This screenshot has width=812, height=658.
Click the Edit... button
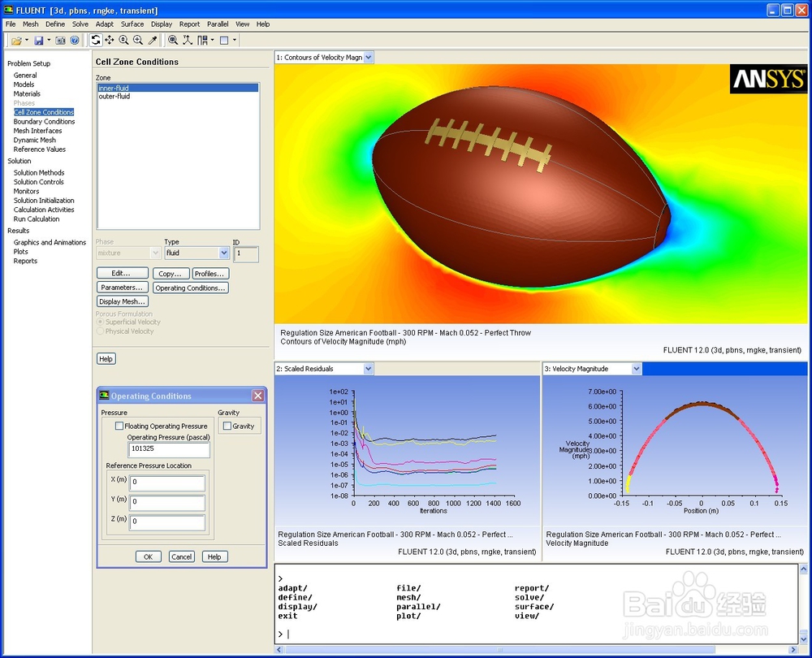[x=123, y=273]
